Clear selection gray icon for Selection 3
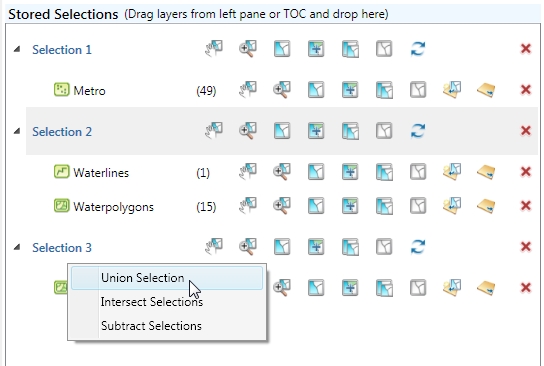Viewport: 544px width, 366px height. click(x=384, y=247)
